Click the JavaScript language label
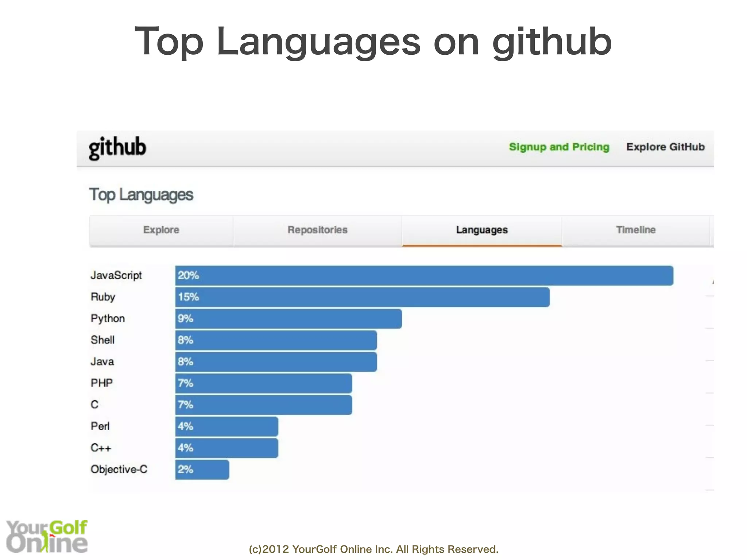The height and width of the screenshot is (560, 747). point(116,275)
